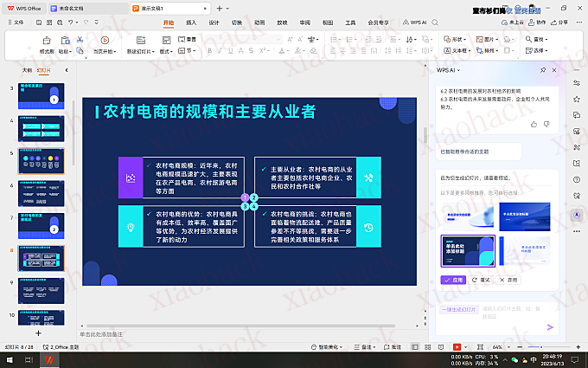Click the Undo arrow icon
Image resolution: width=588 pixels, height=368 pixels.
coord(71,23)
